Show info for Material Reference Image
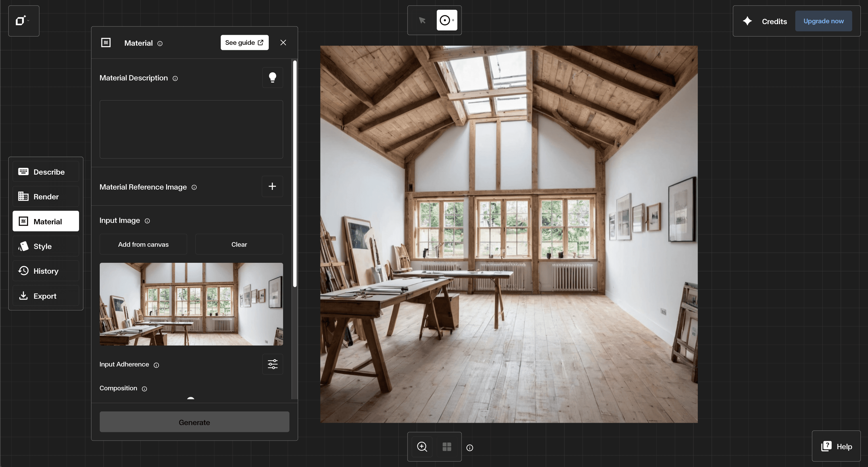This screenshot has height=467, width=868. pyautogui.click(x=194, y=187)
